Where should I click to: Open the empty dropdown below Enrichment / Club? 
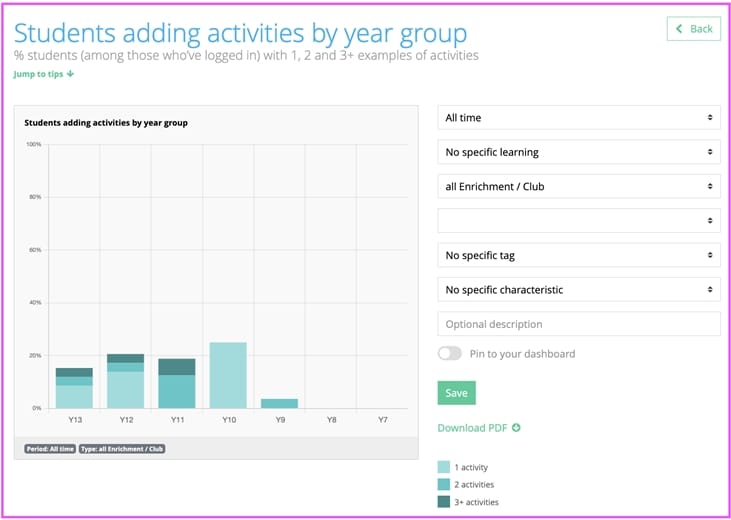coord(579,221)
